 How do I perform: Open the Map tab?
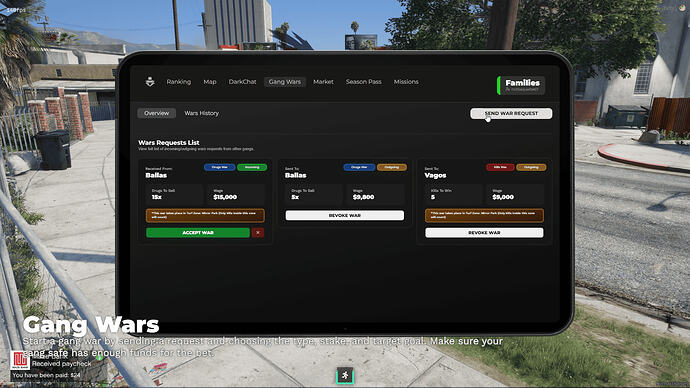[x=210, y=82]
